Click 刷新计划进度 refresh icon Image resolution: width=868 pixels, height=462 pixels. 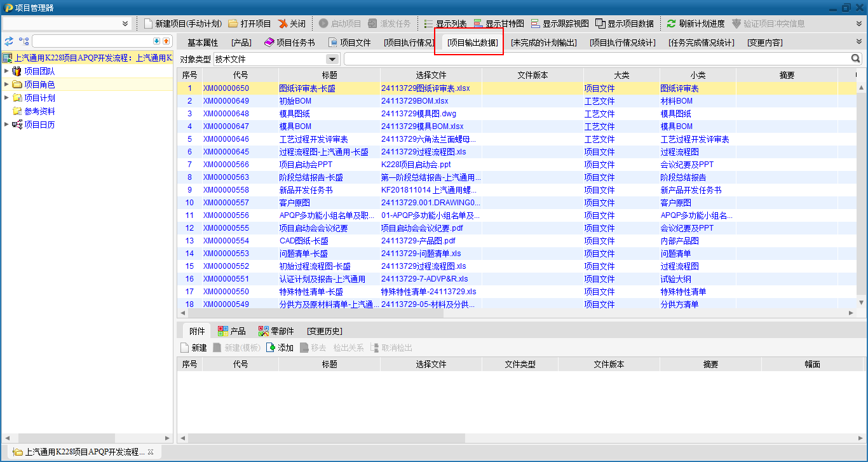671,24
